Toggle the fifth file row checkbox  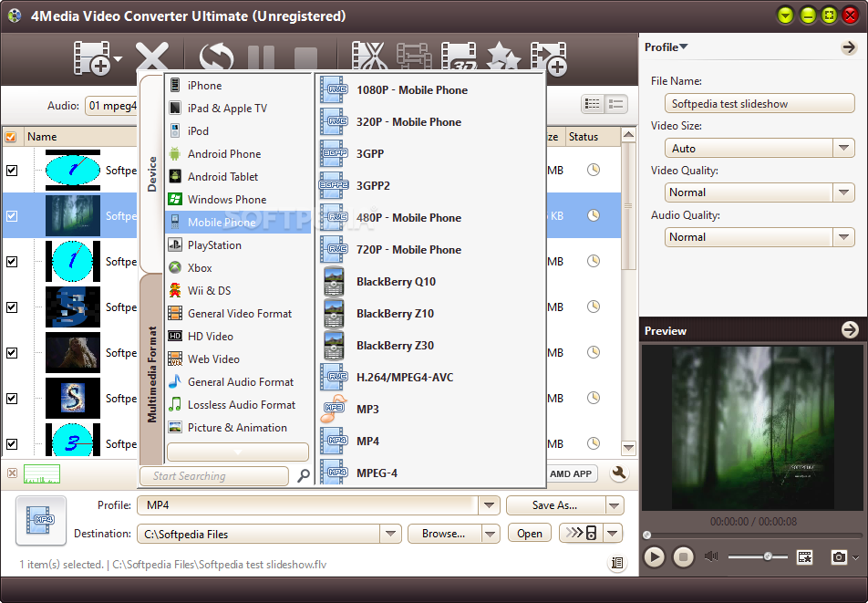coord(12,353)
